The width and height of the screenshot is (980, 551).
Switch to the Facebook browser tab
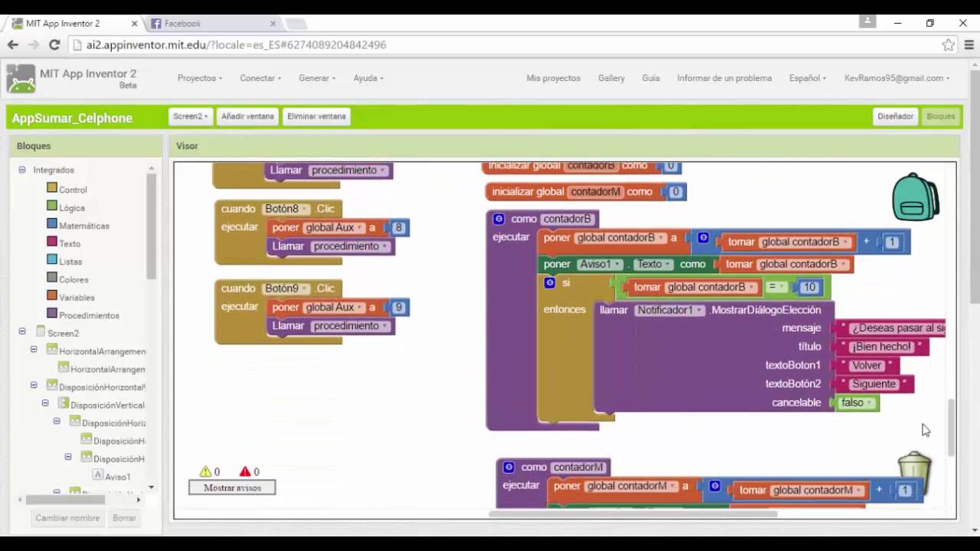(211, 24)
